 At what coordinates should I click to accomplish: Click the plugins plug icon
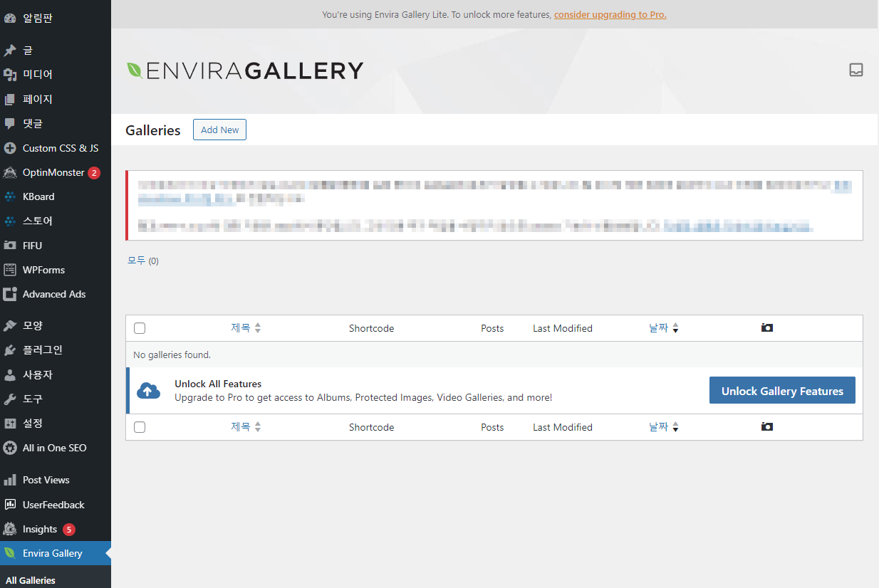pos(10,350)
